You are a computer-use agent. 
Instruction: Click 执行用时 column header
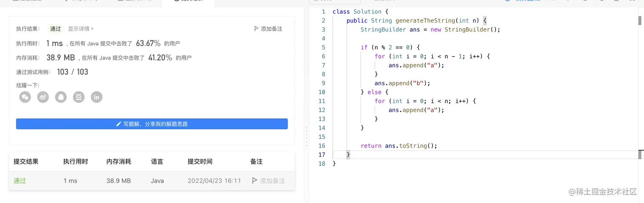pos(76,162)
